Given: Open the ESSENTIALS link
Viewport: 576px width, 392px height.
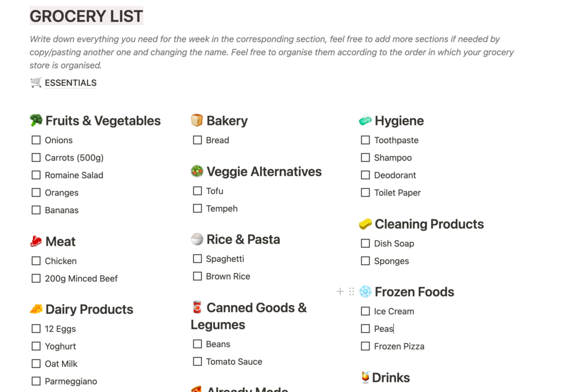Looking at the screenshot, I should tap(70, 83).
